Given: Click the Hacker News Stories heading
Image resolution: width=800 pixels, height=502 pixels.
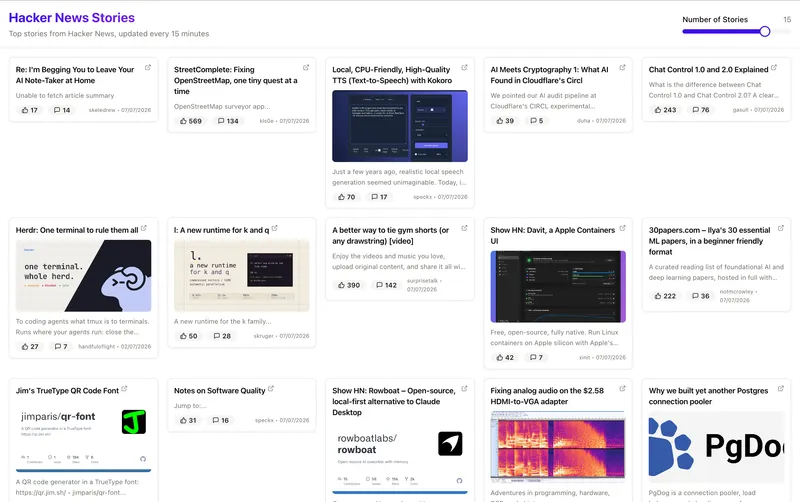Looking at the screenshot, I should pyautogui.click(x=72, y=18).
